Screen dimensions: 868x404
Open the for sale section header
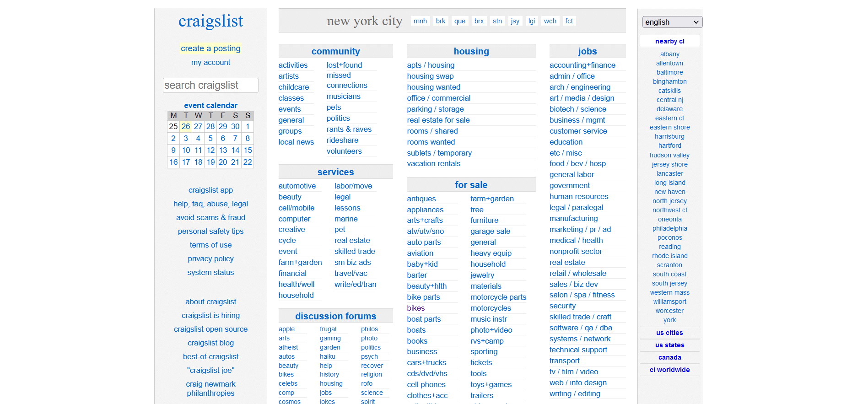click(471, 185)
